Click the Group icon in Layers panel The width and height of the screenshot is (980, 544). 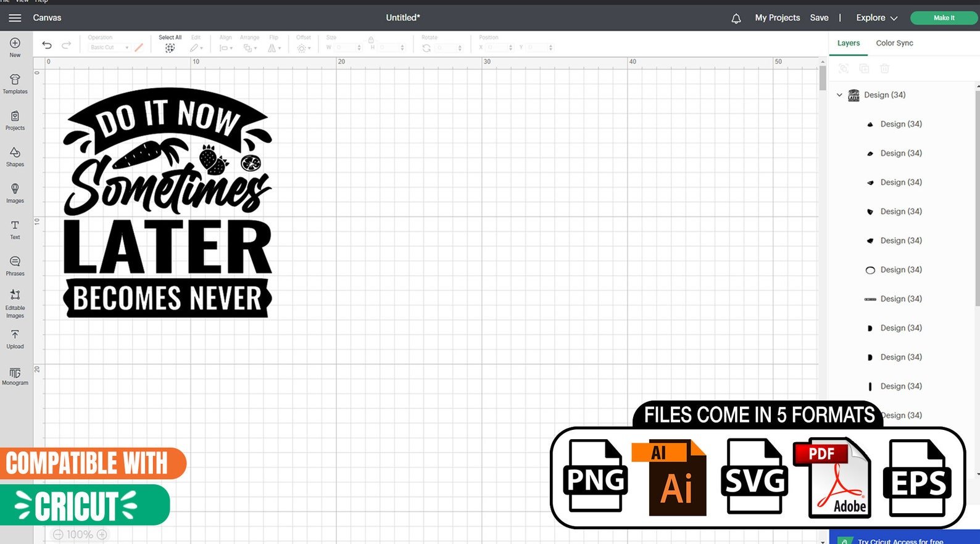tap(844, 68)
